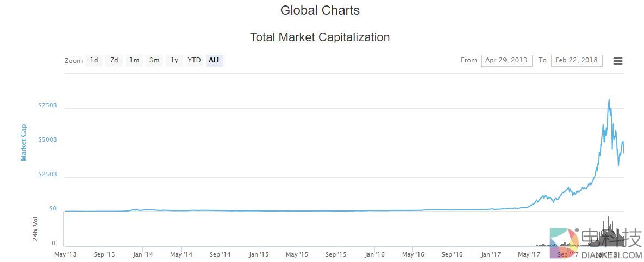The height and width of the screenshot is (262, 644).
Task: Set zoom range to 1d
Action: point(94,60)
